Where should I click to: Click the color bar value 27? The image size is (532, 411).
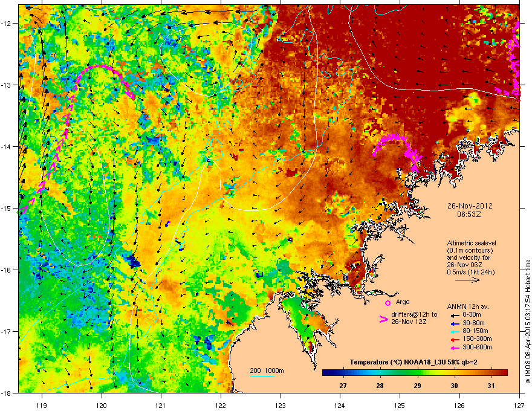click(343, 386)
